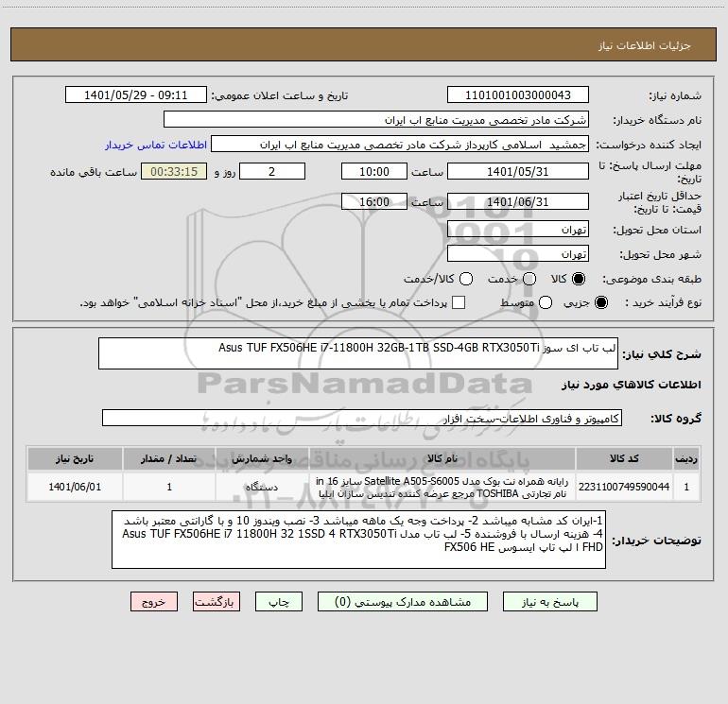Click the بازگشت back button

tap(217, 602)
